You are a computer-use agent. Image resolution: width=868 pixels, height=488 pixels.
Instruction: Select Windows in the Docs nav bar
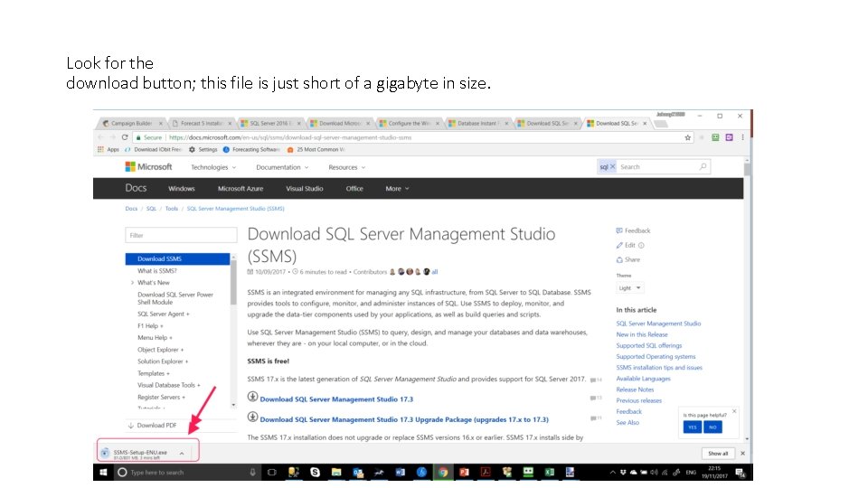coord(182,189)
